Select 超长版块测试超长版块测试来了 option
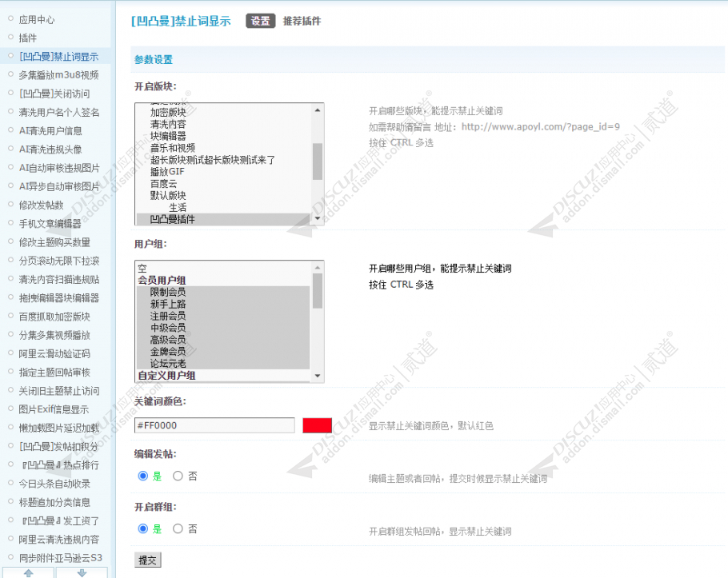This screenshot has height=578, width=728. pyautogui.click(x=213, y=160)
